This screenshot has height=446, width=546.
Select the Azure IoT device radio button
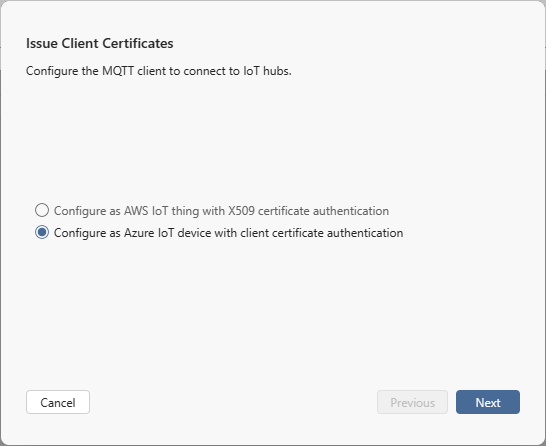(x=42, y=232)
